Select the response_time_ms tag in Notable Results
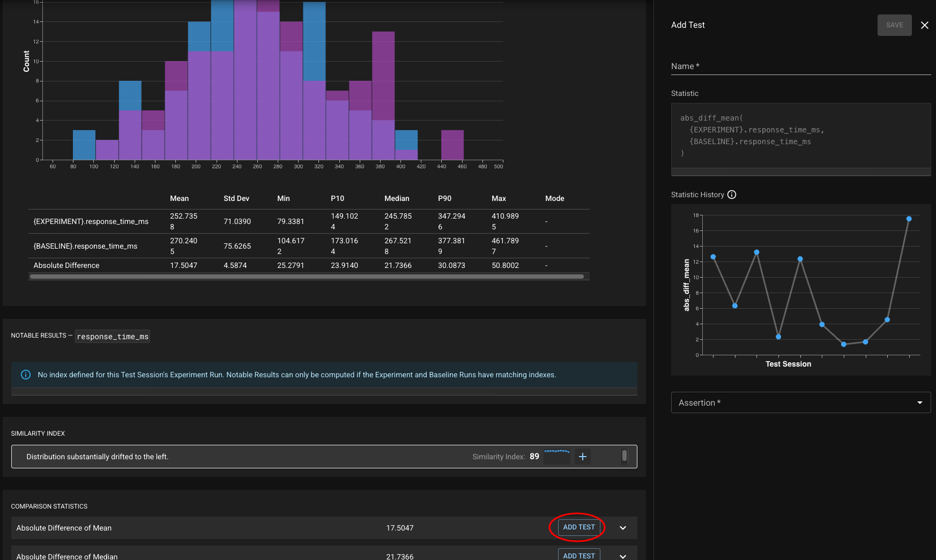 pos(113,337)
